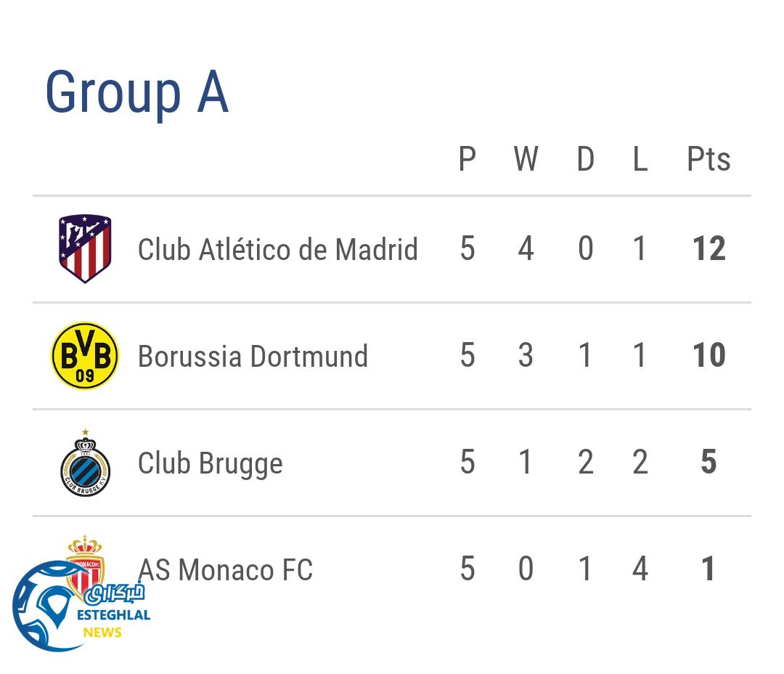Screen dimensions: 784x674
Task: Click Borussia Dortmund's 10 points value
Action: 709,356
